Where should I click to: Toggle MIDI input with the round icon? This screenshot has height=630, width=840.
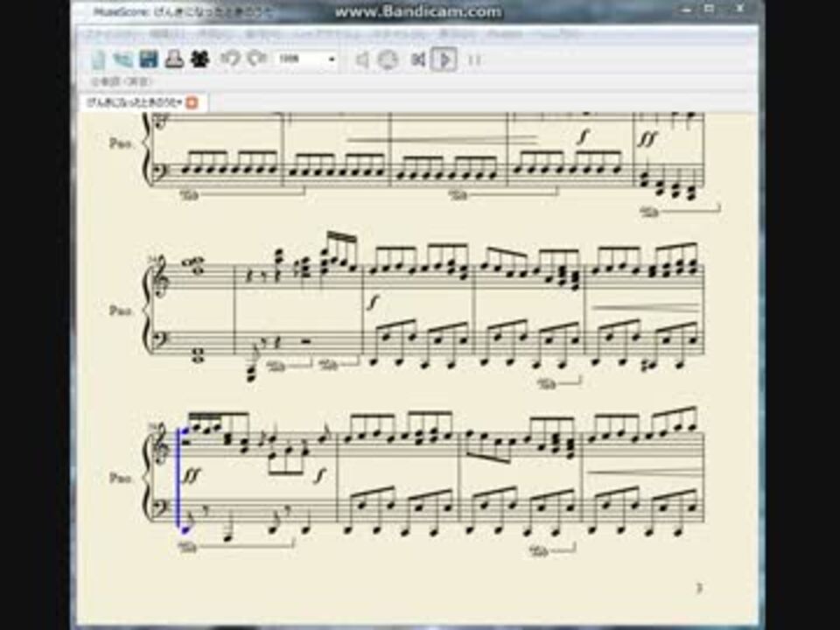pos(388,59)
